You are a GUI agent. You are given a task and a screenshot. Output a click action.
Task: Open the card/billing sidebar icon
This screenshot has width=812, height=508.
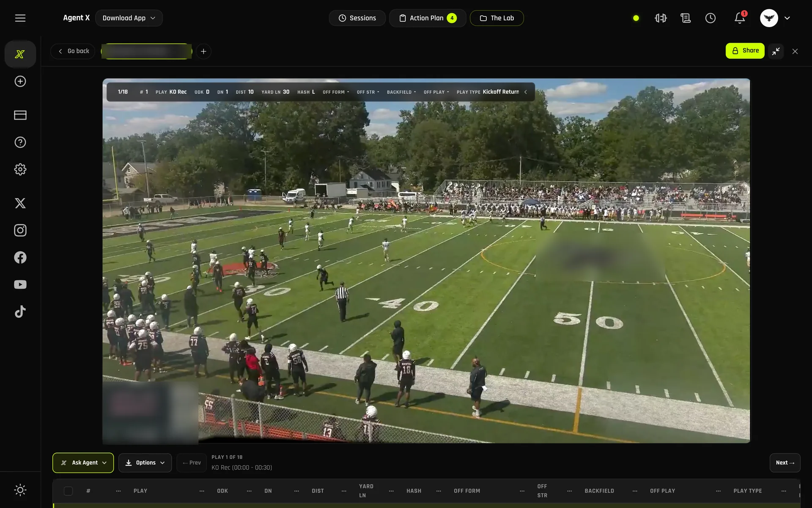[20, 115]
